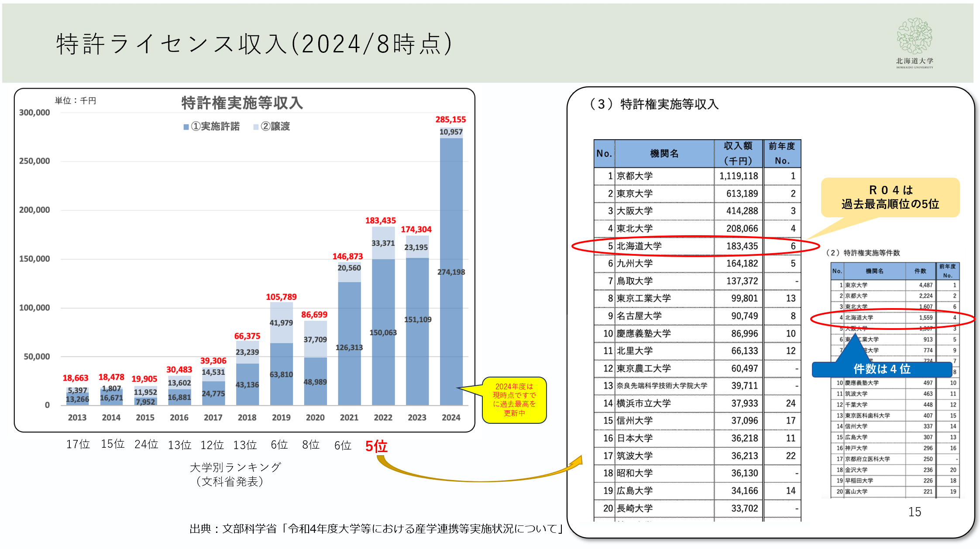Click the 613,189 value for 東京大学
980x549 pixels.
pos(742,194)
